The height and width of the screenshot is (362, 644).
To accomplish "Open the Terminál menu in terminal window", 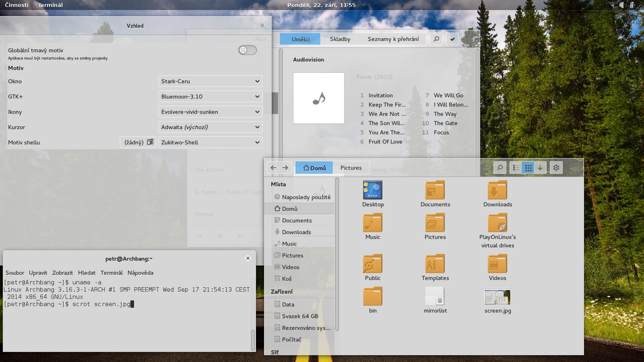I will point(111,273).
